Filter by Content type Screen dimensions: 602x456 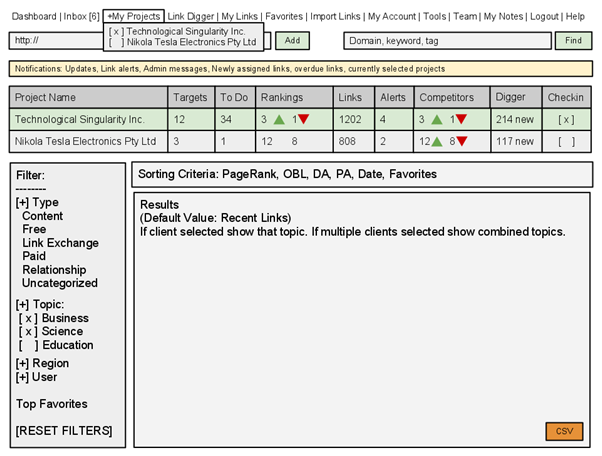[43, 216]
